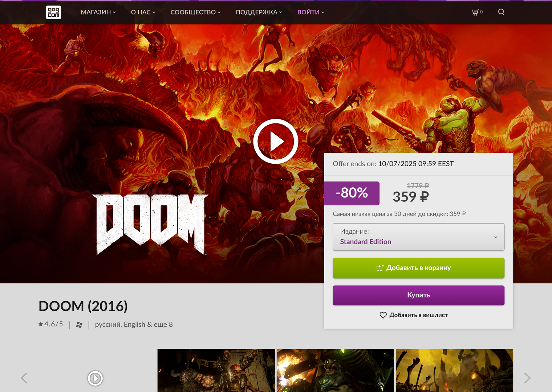Click Добавить в корзину button

418,268
